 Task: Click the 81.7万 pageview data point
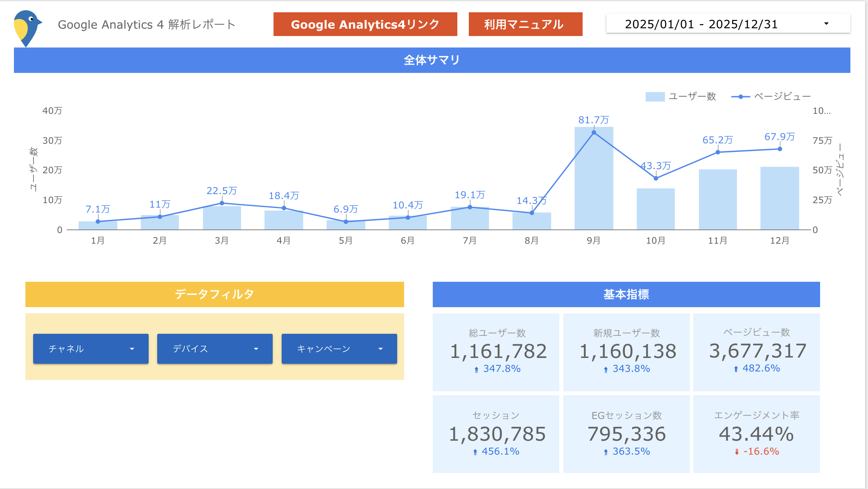click(594, 133)
